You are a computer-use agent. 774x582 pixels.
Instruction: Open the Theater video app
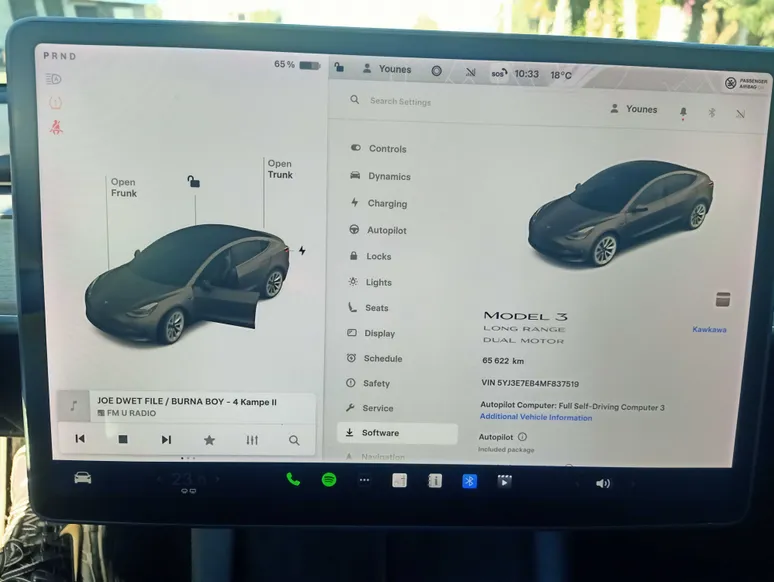tap(504, 481)
